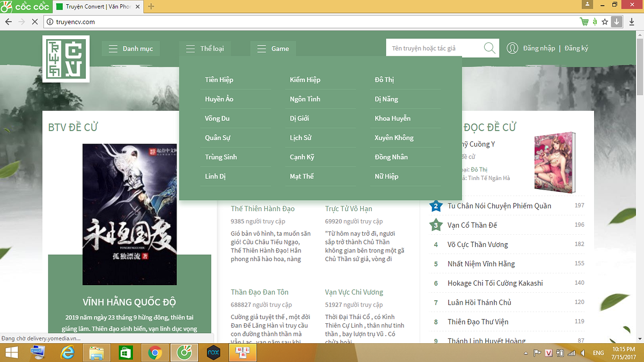Select Xuyên Không category in menu
The height and width of the screenshot is (362, 644).
point(394,137)
